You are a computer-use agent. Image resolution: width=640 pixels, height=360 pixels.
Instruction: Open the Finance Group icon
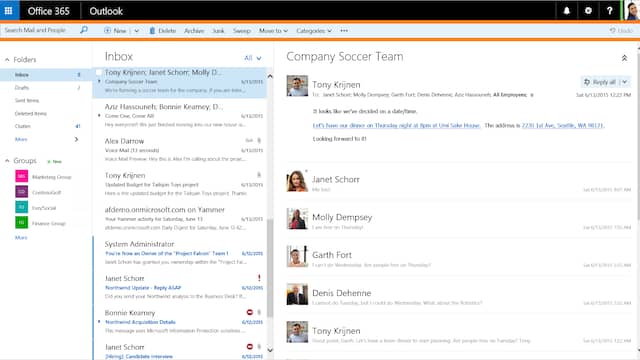click(x=22, y=222)
